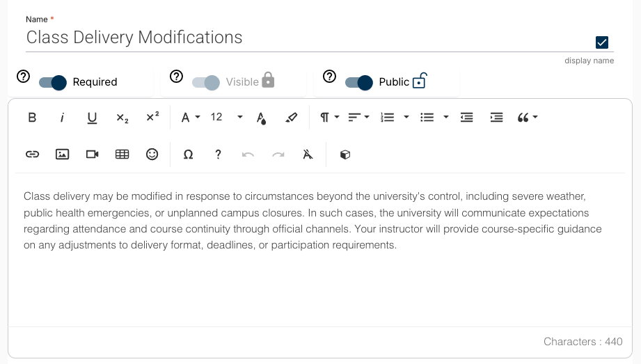The width and height of the screenshot is (641, 364).
Task: Toggle the Public switch
Action: click(x=359, y=82)
